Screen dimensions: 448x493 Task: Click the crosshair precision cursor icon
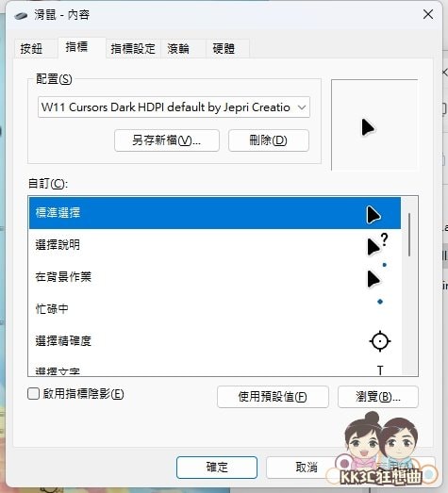(x=380, y=341)
